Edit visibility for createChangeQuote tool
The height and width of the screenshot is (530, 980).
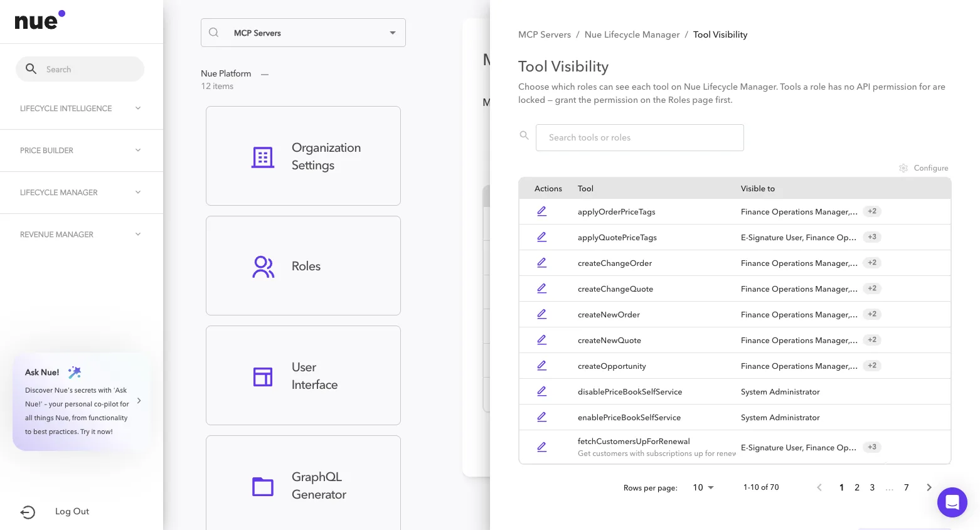coord(541,289)
